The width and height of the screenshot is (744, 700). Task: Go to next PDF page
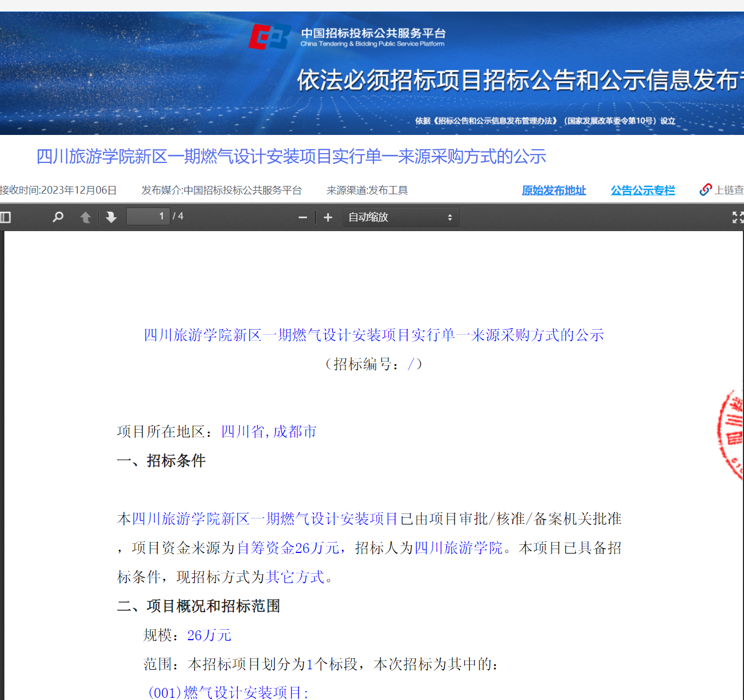coord(111,217)
